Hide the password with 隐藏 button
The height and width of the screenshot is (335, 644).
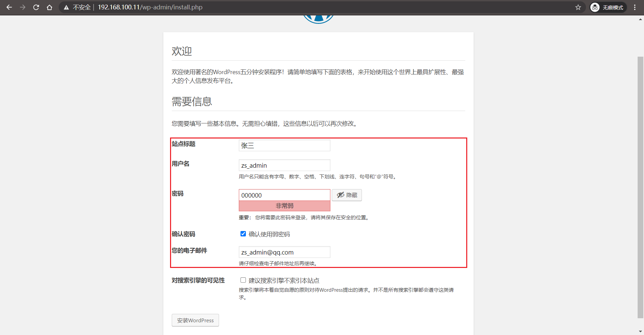(347, 195)
